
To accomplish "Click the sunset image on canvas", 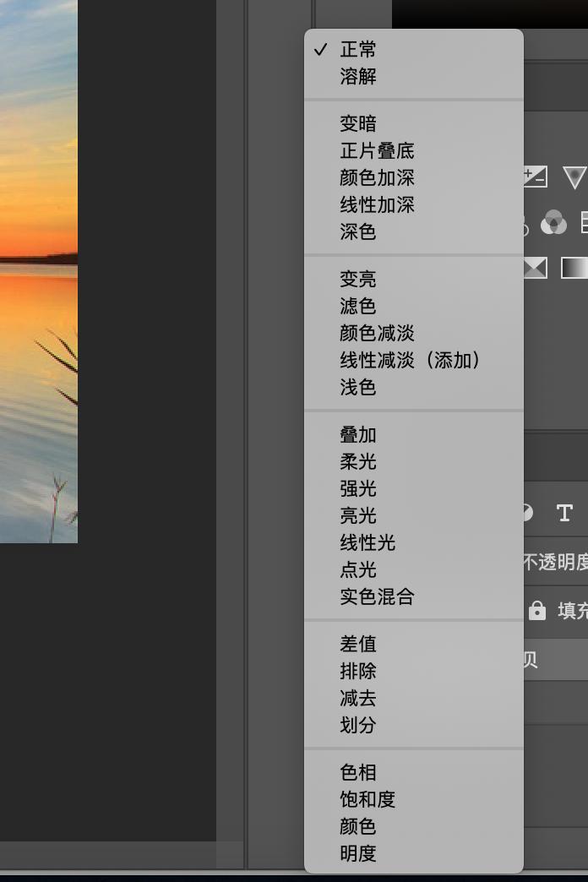I will pyautogui.click(x=39, y=271).
